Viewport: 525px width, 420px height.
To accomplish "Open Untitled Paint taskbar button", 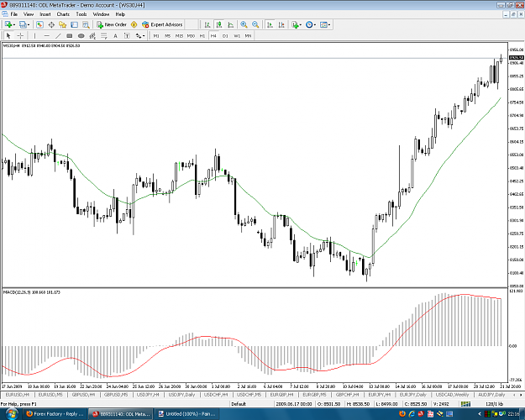I will click(187, 414).
